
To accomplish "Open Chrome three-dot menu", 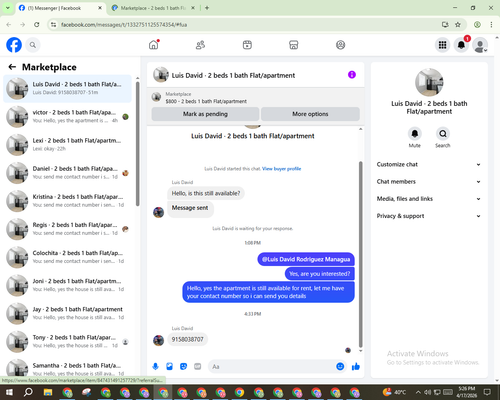I will click(491, 24).
